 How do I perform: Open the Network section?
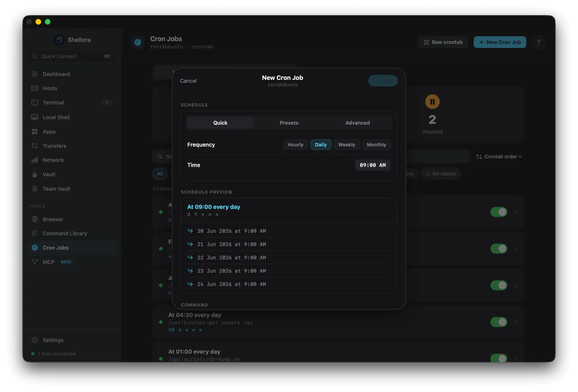[72, 160]
